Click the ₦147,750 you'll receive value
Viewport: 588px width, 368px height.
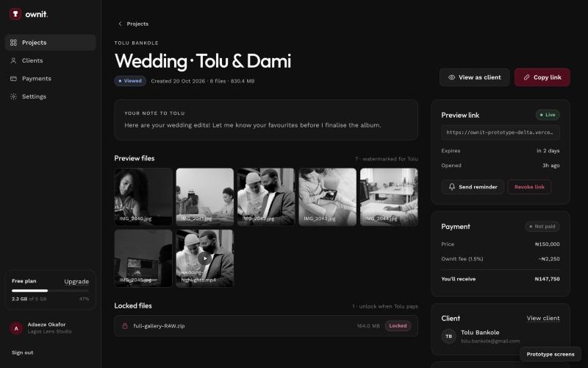[547, 279]
